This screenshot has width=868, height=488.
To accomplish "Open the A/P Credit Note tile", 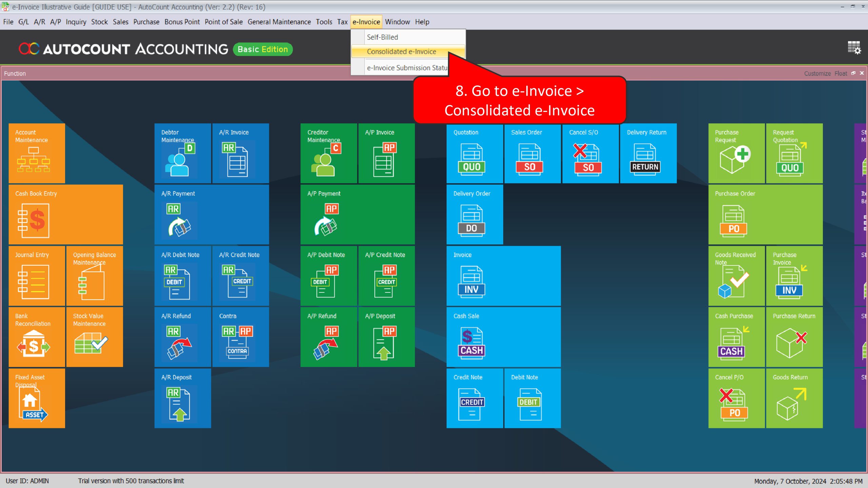I will coord(387,276).
